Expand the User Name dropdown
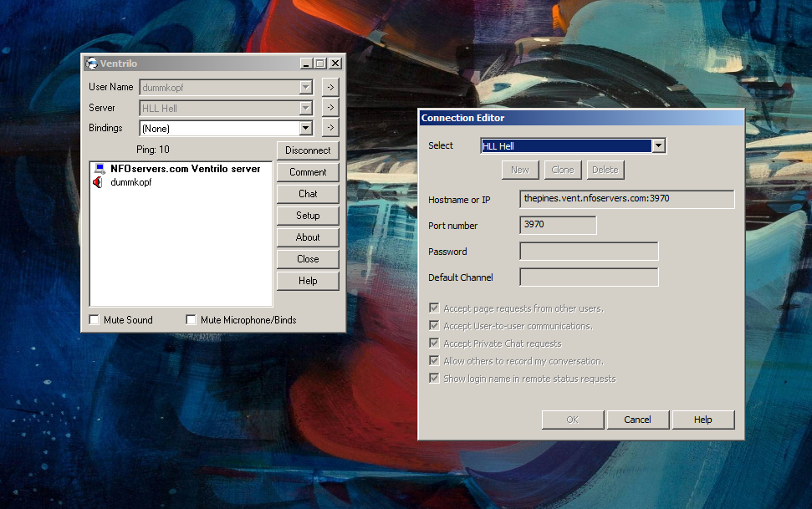 (x=305, y=87)
